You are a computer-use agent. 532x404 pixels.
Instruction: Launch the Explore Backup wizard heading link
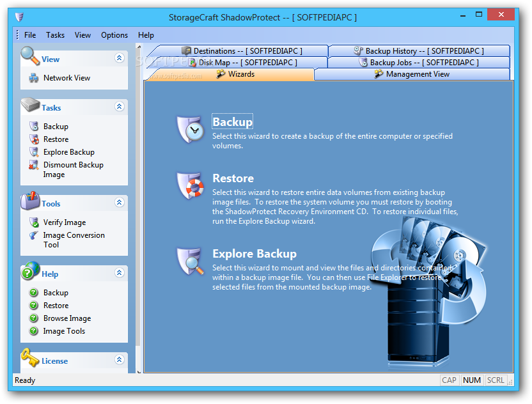pyautogui.click(x=254, y=254)
